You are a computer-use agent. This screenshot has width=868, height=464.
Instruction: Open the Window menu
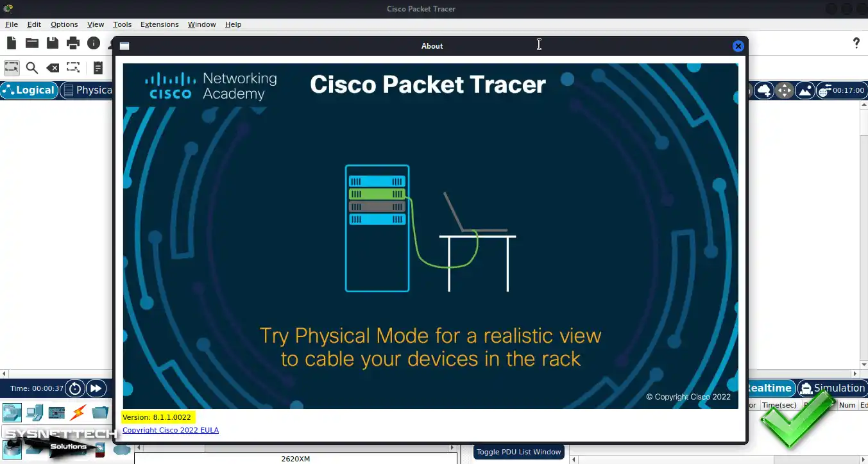tap(201, 24)
